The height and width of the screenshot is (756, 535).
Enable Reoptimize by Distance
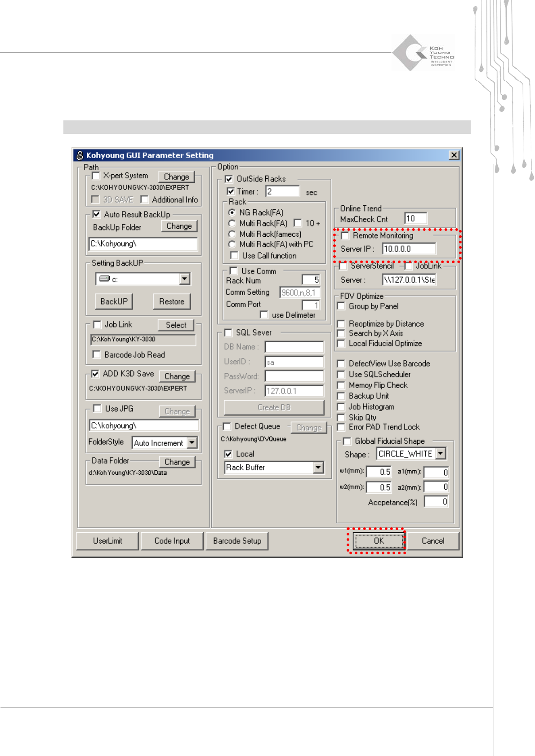(341, 324)
